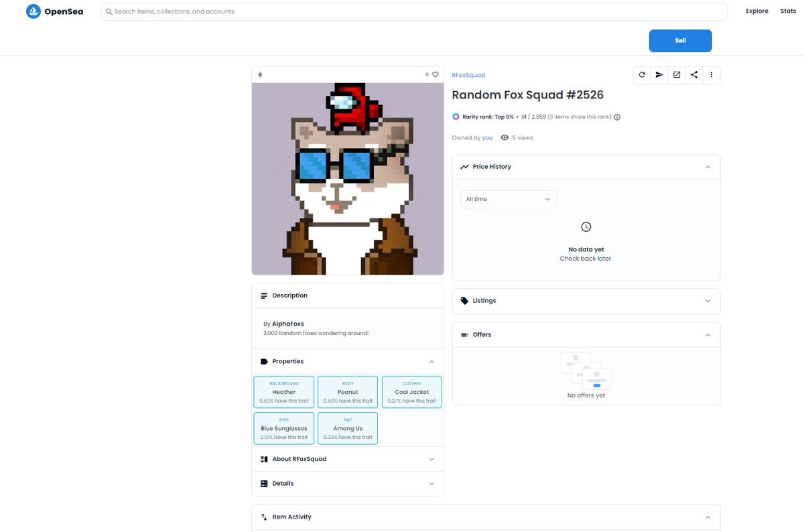Click the Listings tag icon
Viewport: 804px width, 532px height.
[464, 301]
